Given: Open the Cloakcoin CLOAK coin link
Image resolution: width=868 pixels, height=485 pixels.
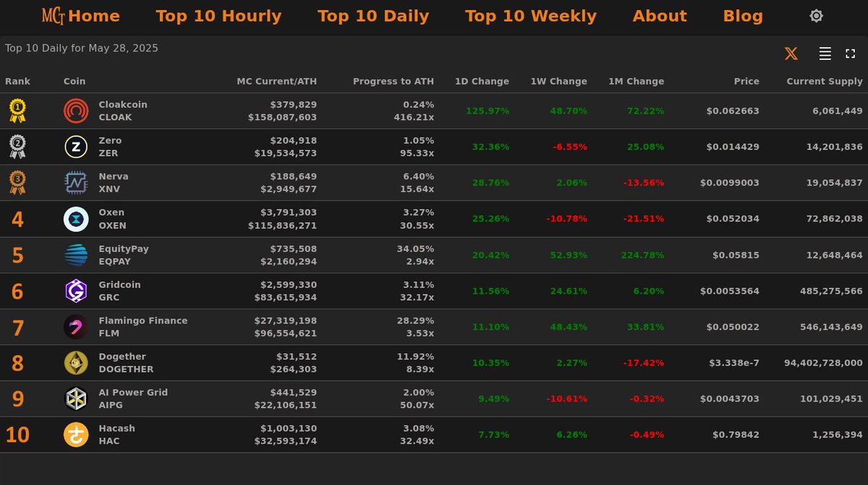Looking at the screenshot, I should 123,111.
